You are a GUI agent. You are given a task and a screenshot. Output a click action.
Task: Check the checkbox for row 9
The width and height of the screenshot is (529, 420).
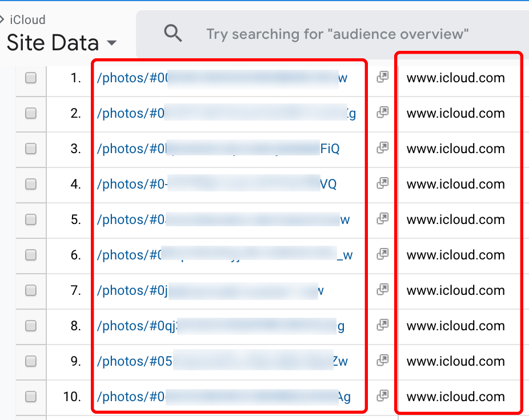pyautogui.click(x=31, y=361)
